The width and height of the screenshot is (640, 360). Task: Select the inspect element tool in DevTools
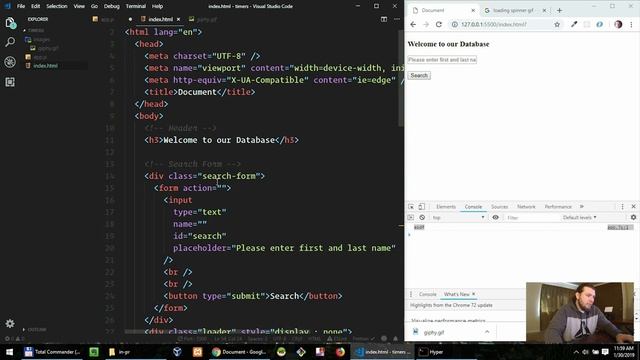(411, 207)
